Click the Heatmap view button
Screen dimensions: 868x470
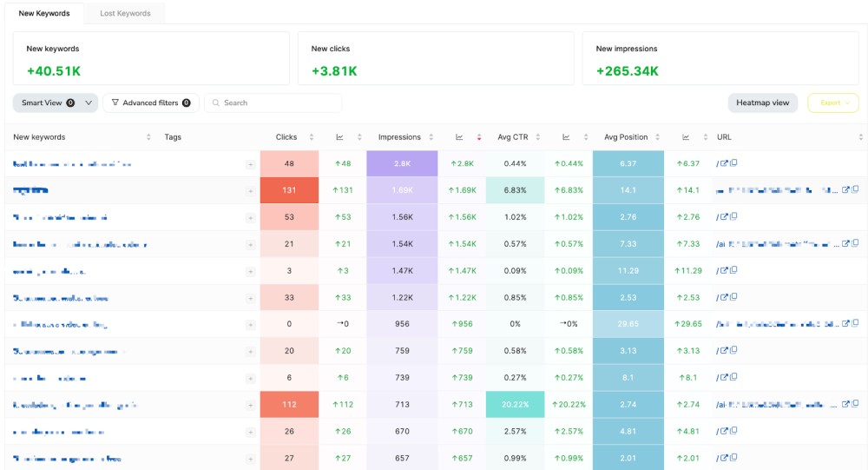762,103
